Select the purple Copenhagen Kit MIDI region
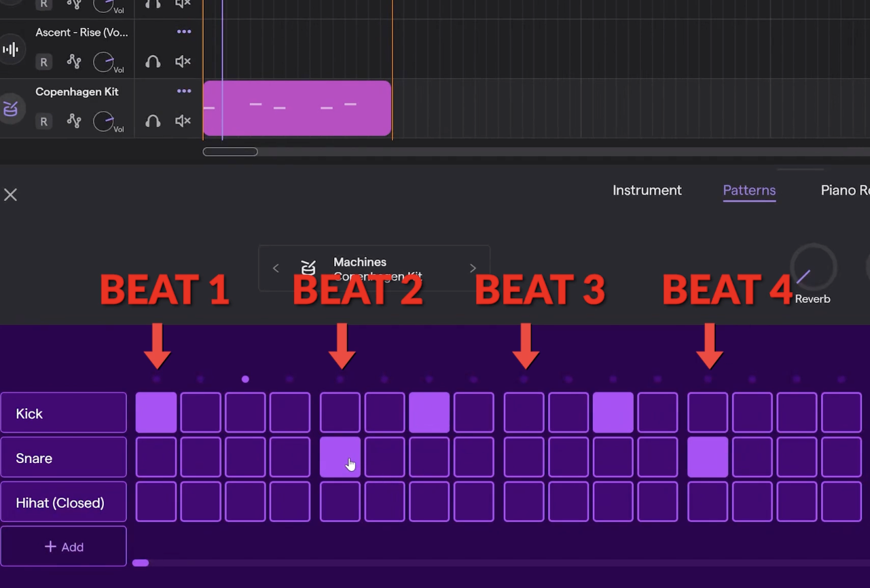Viewport: 870px width, 588px height. [297, 108]
